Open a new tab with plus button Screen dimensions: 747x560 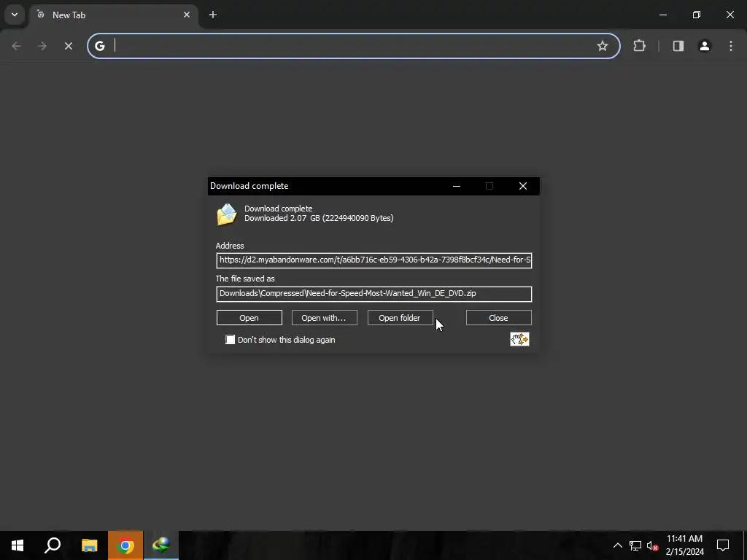[x=213, y=15]
